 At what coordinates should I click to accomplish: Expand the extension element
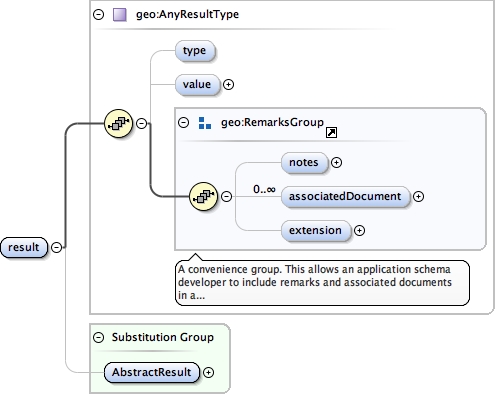tap(359, 231)
